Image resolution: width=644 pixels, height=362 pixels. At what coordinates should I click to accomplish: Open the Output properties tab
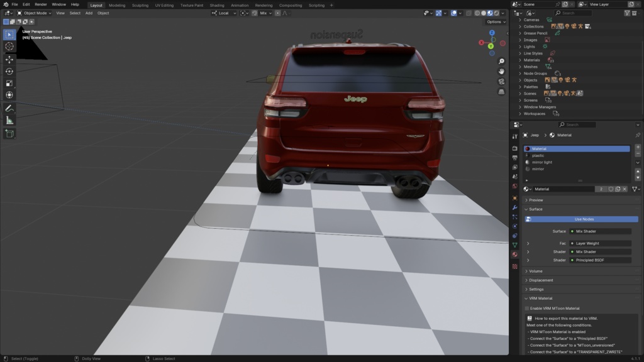(x=514, y=158)
